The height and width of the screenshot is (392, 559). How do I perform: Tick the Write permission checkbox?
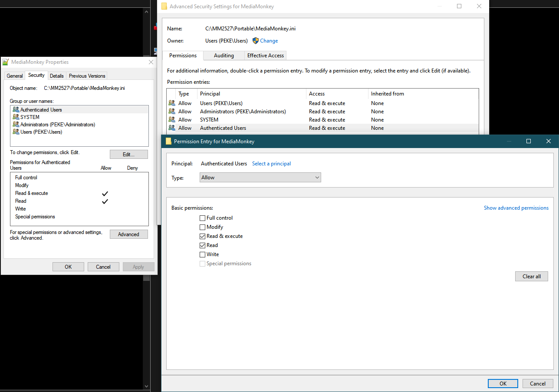[202, 254]
